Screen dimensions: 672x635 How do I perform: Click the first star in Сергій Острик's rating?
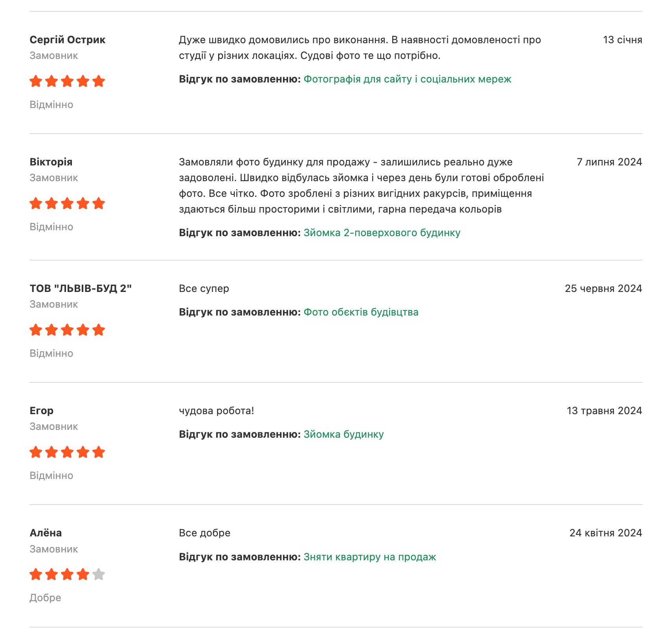coord(36,81)
